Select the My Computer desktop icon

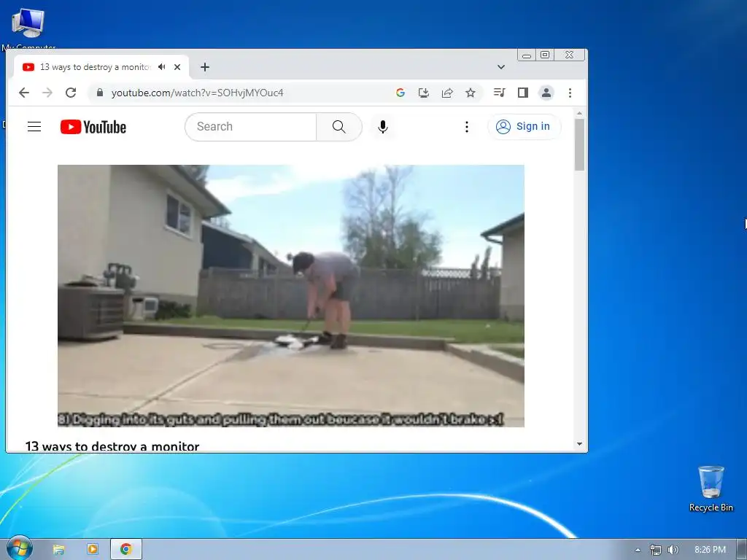click(x=28, y=28)
